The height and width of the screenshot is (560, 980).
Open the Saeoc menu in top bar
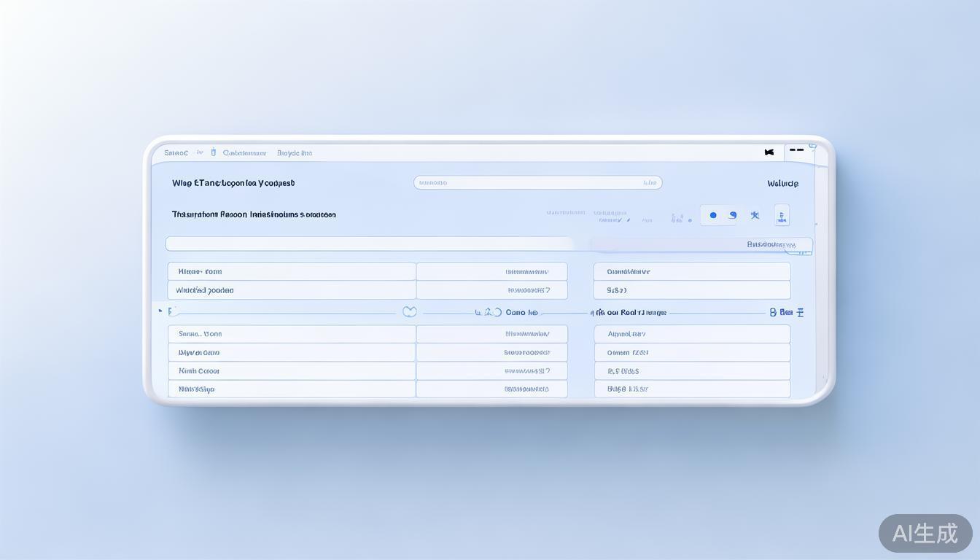[176, 153]
